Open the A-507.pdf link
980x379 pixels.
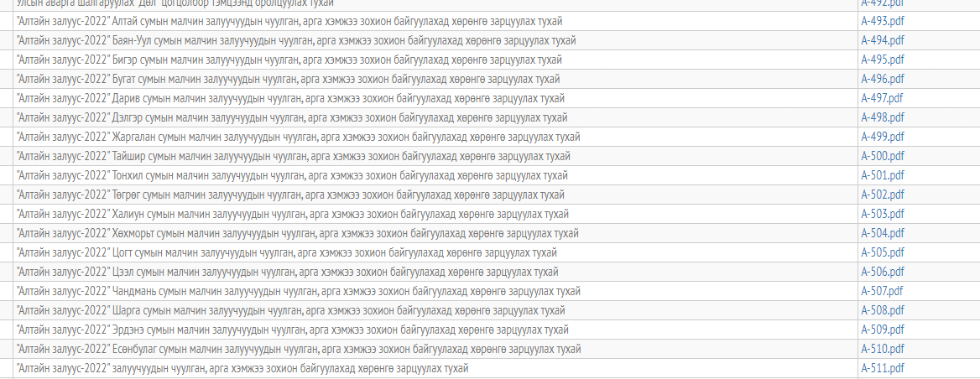point(883,291)
